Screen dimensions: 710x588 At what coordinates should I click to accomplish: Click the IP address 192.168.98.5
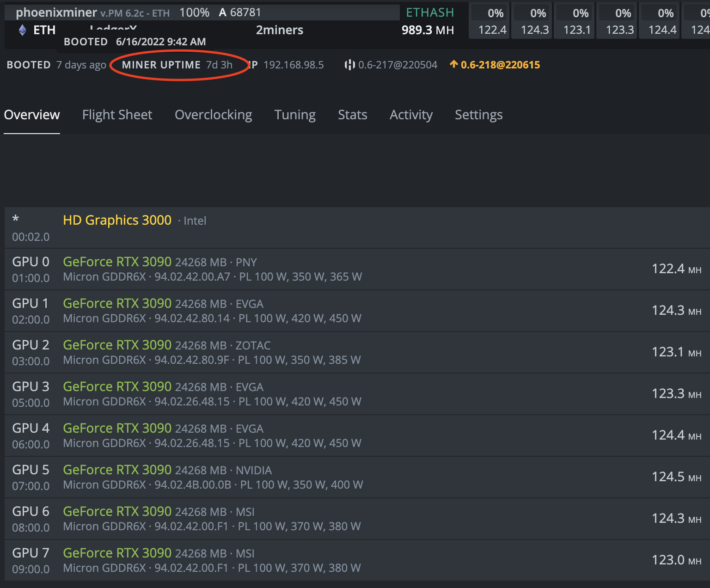click(x=294, y=65)
